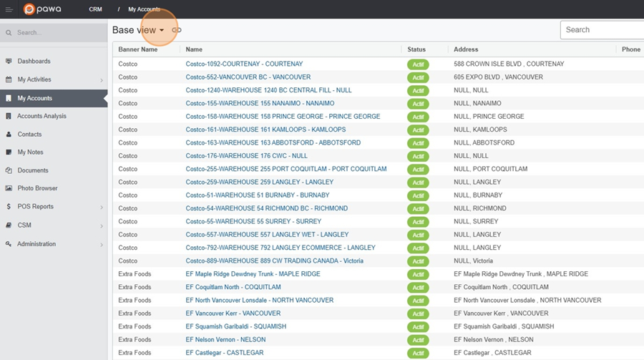Click Actif badge for EF Vancouver Kerr row
Screen dimensions: 644x360
pos(418,314)
